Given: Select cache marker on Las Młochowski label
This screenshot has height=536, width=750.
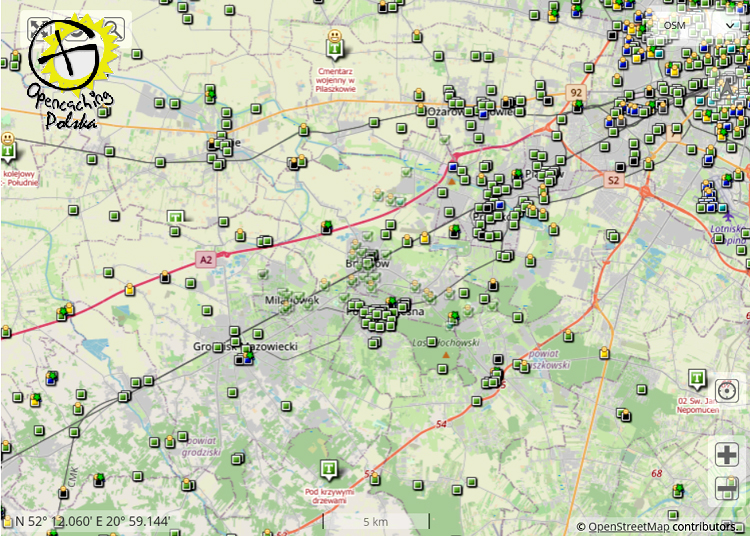Looking at the screenshot, I should (x=431, y=342).
